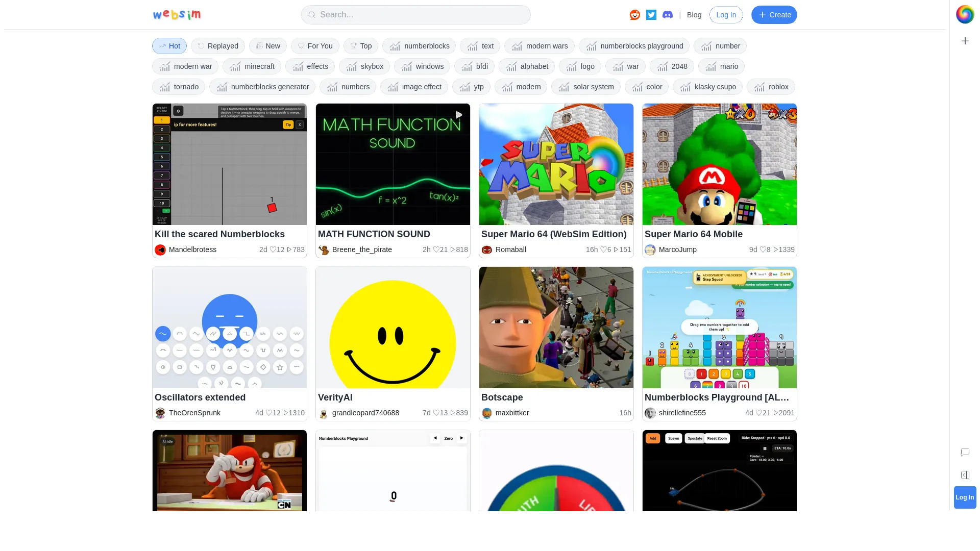Filter by tornado tag
The width and height of the screenshot is (980, 551).
179,87
